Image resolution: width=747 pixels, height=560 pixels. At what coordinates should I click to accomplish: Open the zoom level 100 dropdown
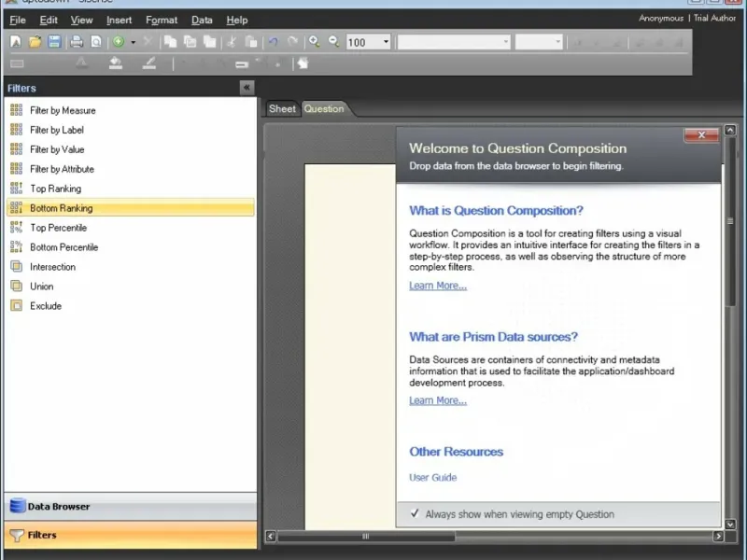tap(386, 42)
